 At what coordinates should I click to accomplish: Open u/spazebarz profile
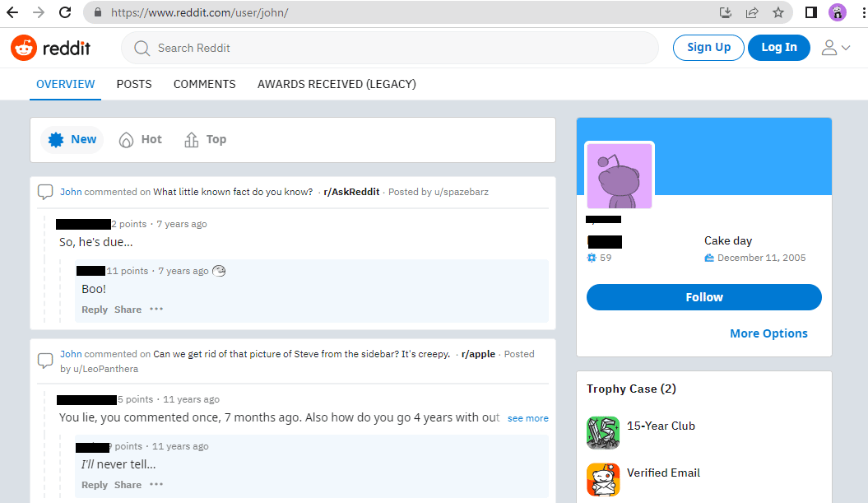461,192
